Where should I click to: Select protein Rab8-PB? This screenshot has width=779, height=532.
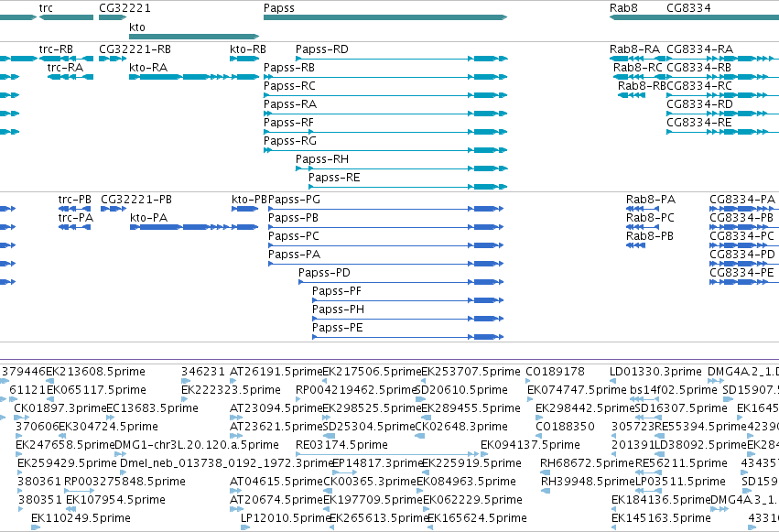click(635, 245)
